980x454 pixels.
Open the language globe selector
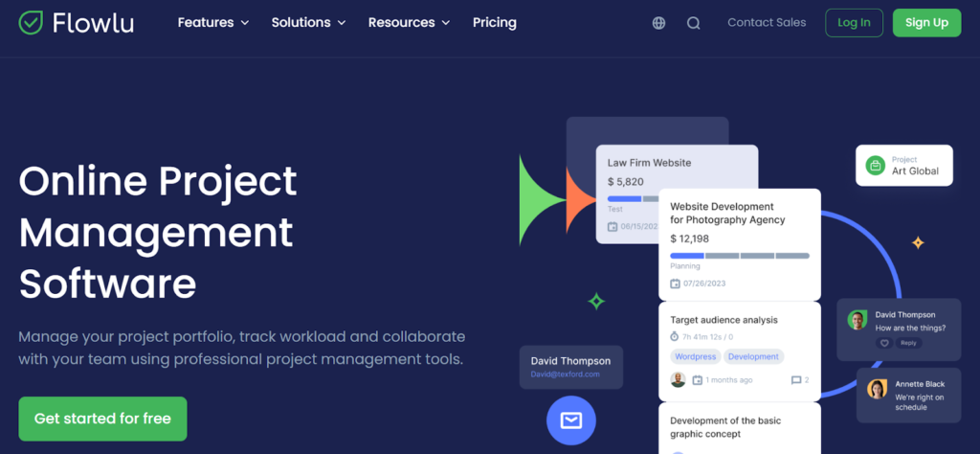point(658,23)
